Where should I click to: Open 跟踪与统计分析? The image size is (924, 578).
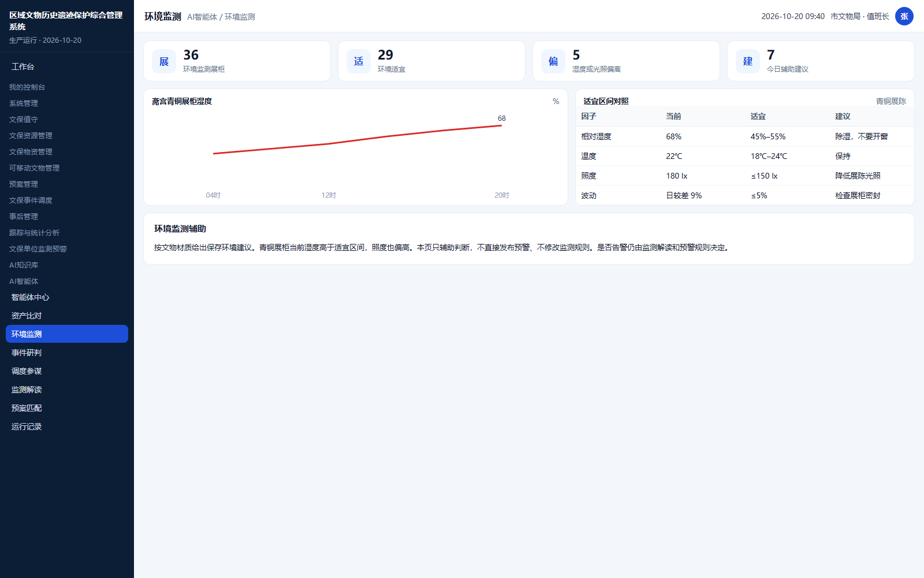(x=35, y=233)
